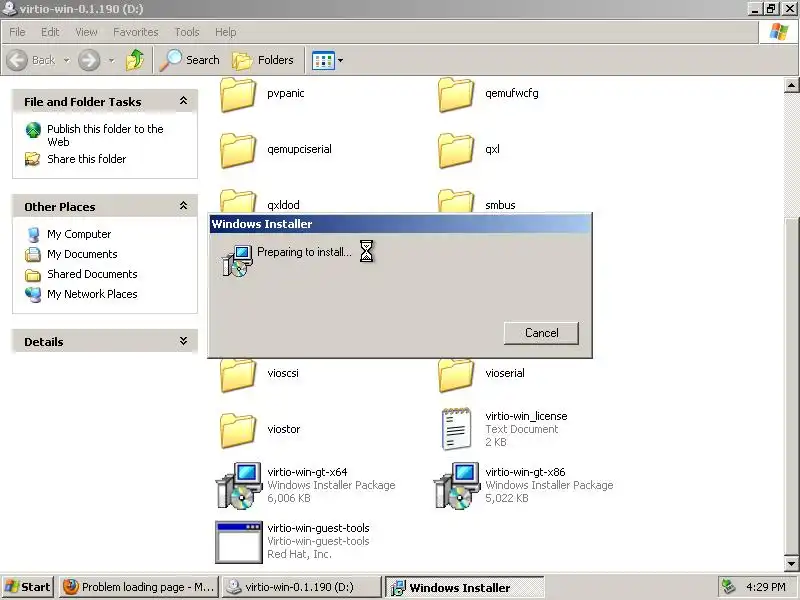The image size is (800, 600).
Task: Open the Tools menu
Action: (x=187, y=32)
